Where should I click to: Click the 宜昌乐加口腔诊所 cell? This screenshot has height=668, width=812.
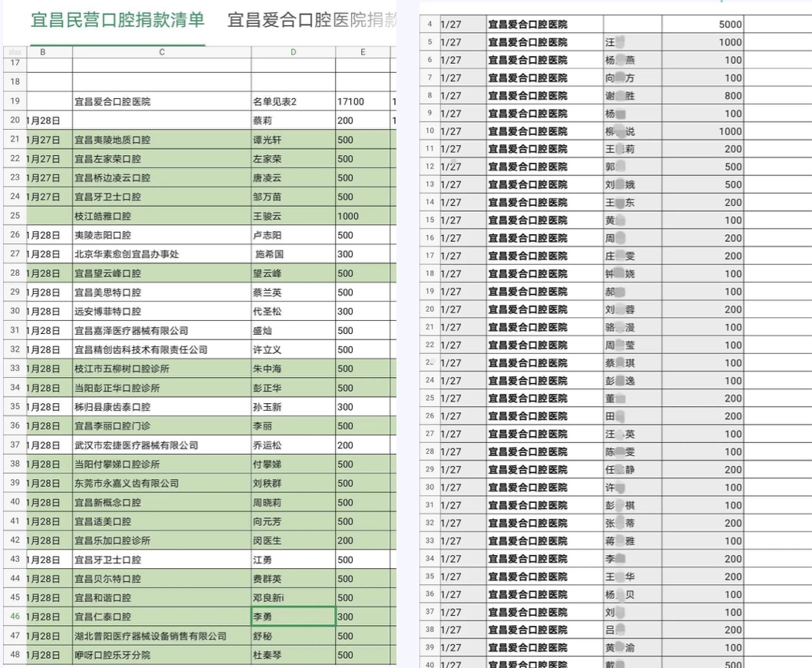[162, 541]
